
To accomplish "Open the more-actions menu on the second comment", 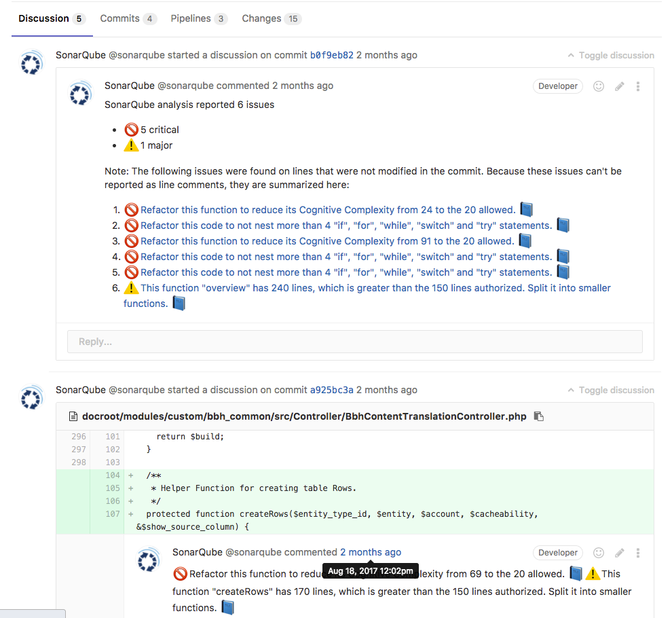I will pyautogui.click(x=637, y=553).
